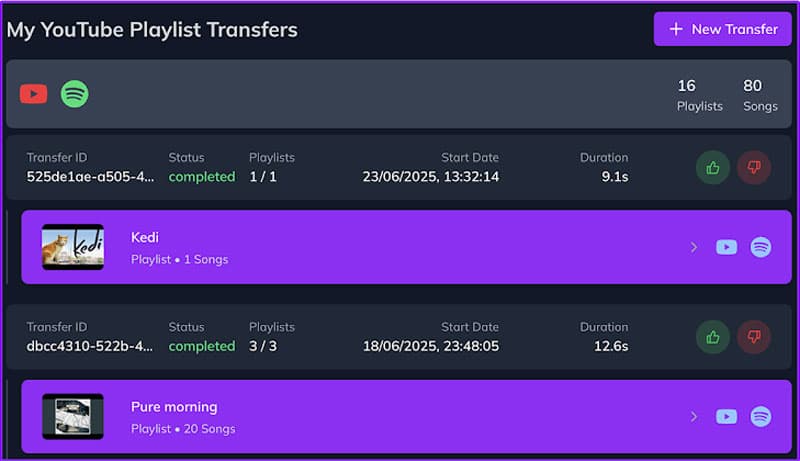The image size is (800, 461).
Task: Open Kedi playlist on YouTube icon
Action: (x=727, y=247)
